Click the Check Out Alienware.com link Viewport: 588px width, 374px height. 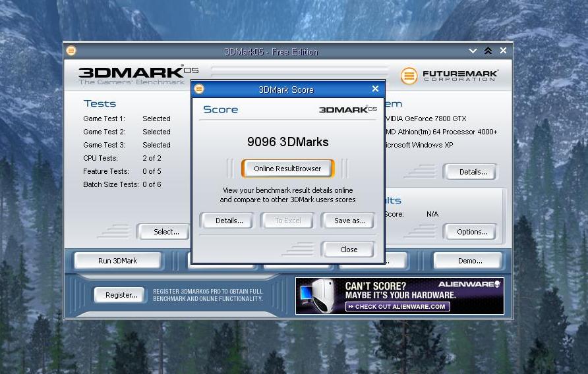(x=398, y=307)
